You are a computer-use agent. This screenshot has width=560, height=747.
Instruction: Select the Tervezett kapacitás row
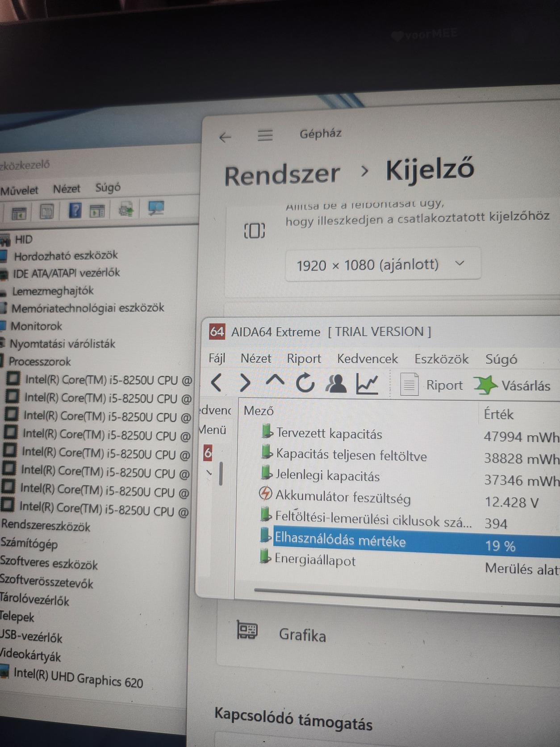tap(329, 433)
